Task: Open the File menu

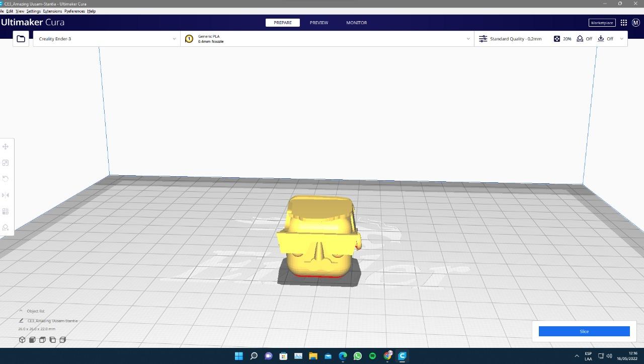Action: (x=2, y=11)
